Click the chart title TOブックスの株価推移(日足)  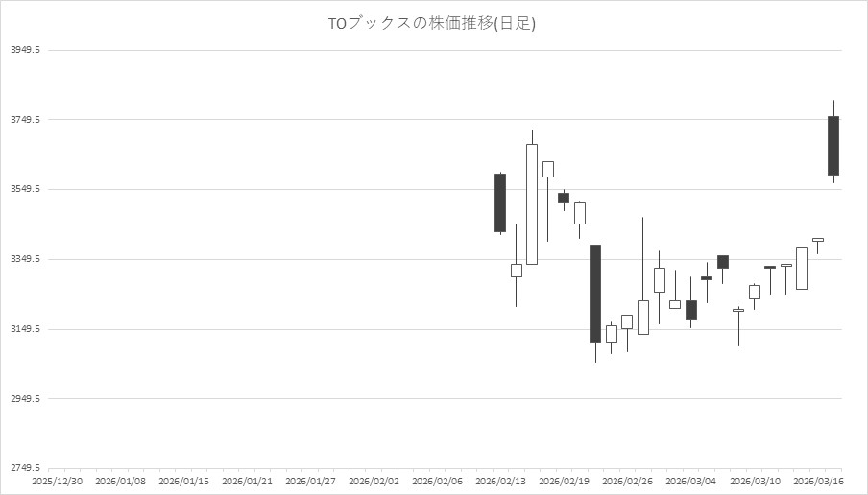432,24
